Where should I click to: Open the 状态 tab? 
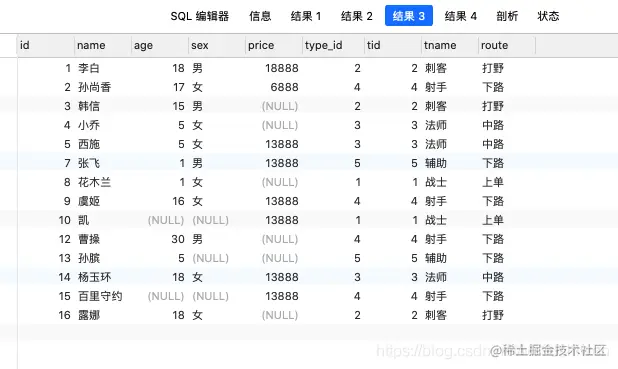tap(548, 16)
